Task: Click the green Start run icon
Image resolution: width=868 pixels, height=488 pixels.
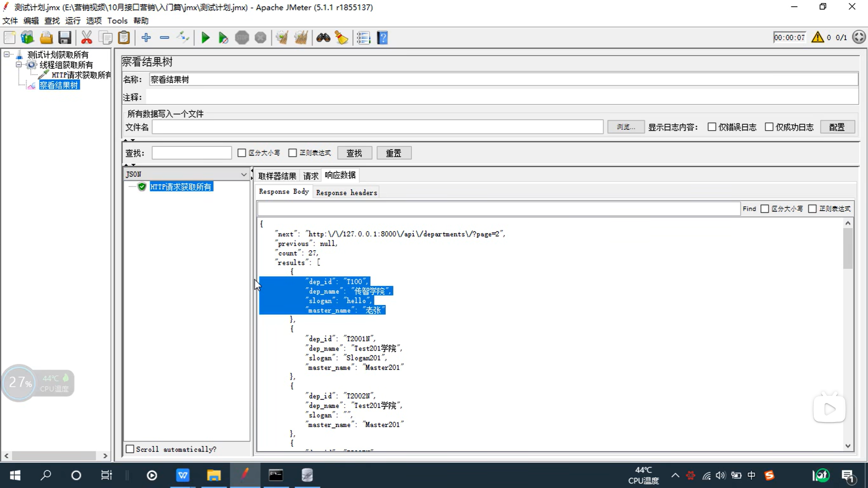Action: tap(205, 38)
